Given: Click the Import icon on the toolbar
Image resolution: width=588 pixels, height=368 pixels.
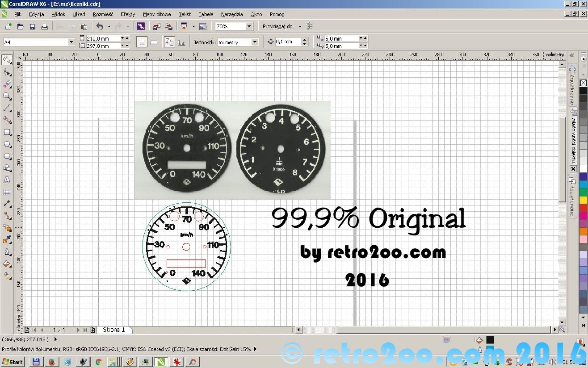Looking at the screenshot, I should pos(156,26).
